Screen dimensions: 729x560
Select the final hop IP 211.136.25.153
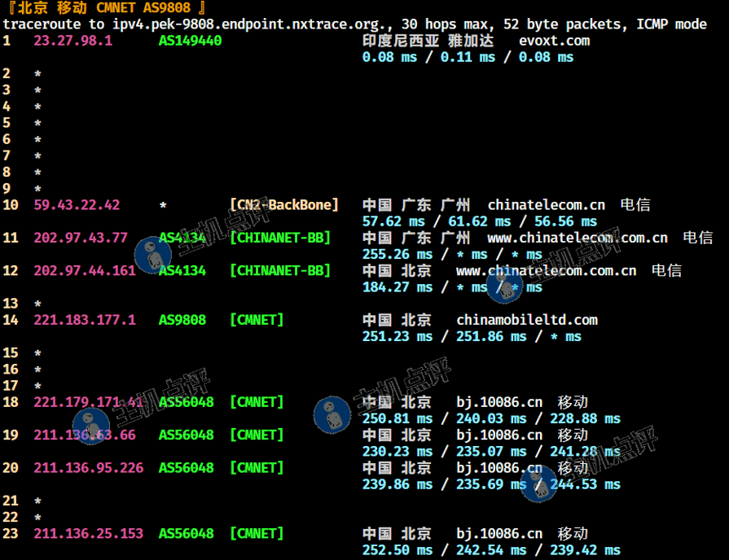pos(88,534)
